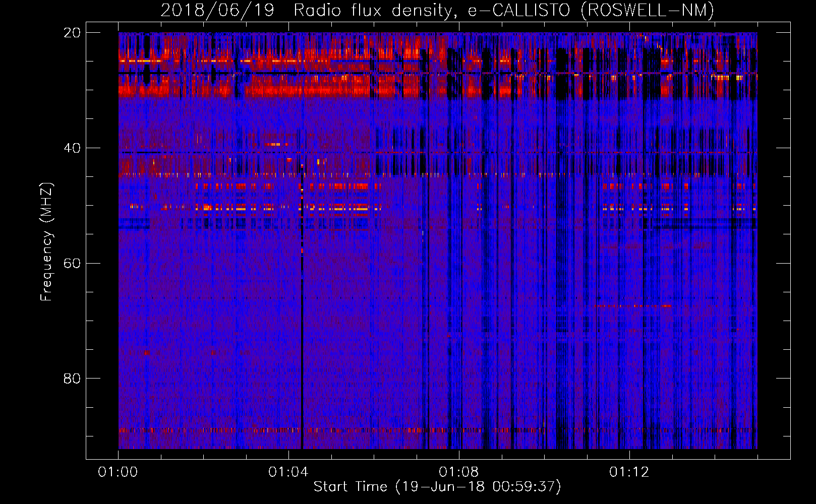The height and width of the screenshot is (504, 816).
Task: Click the '40' frequency tick label
Action: pos(72,148)
